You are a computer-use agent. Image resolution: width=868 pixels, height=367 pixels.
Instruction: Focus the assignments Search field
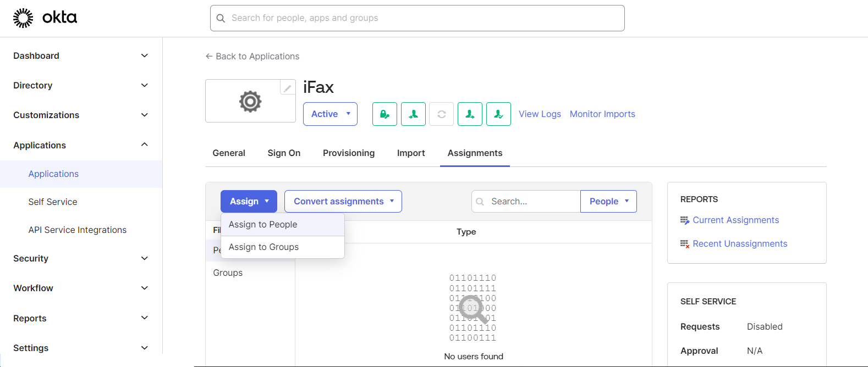[x=526, y=201]
